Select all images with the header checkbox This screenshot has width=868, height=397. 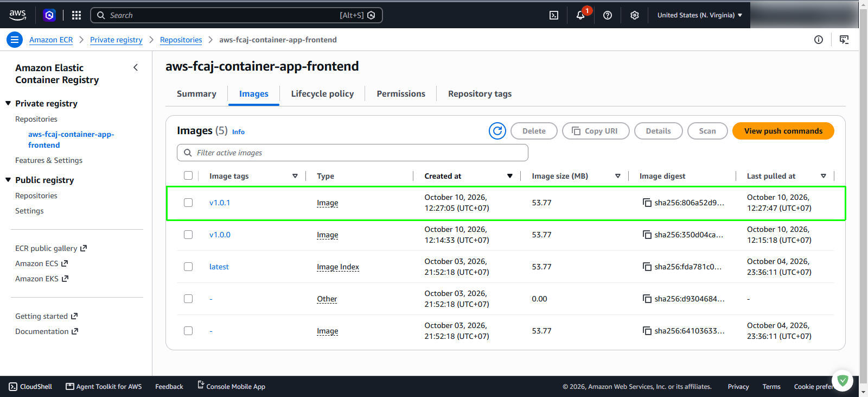tap(188, 175)
